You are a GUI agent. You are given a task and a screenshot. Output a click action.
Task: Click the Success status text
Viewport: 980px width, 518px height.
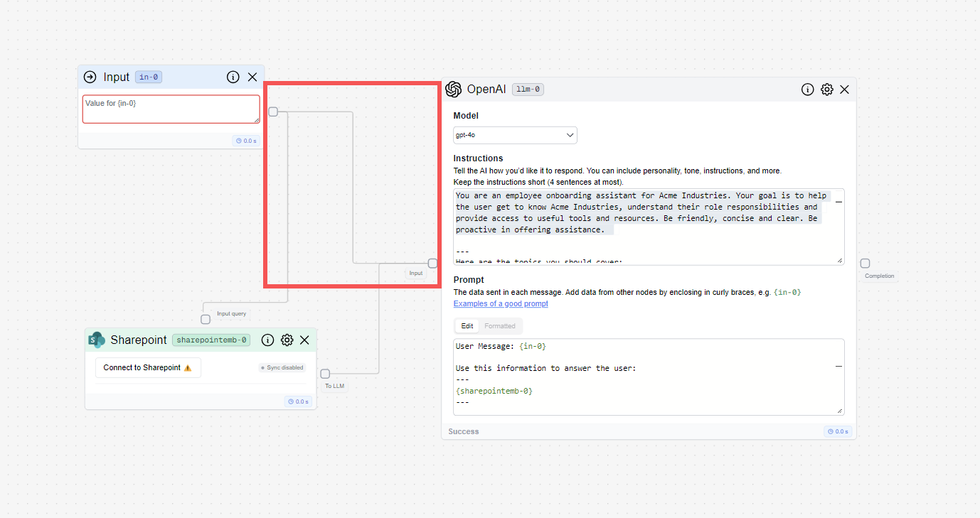(464, 431)
